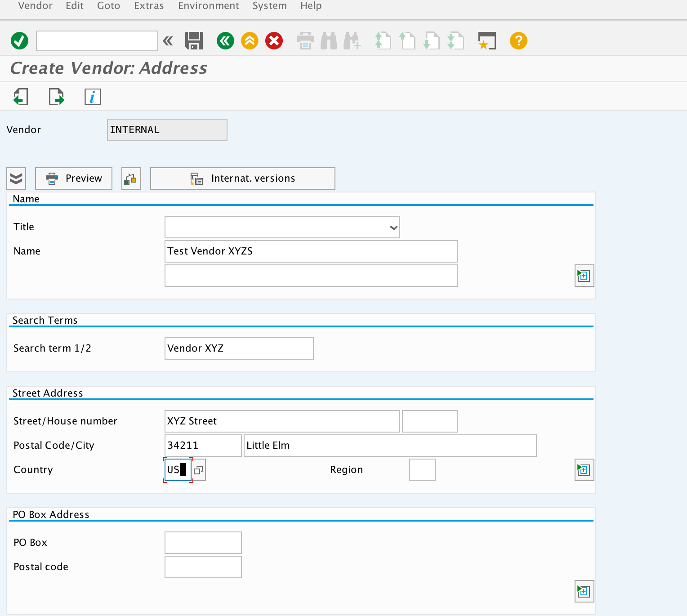This screenshot has height=616, width=687.
Task: Click the Preview button
Action: (74, 179)
